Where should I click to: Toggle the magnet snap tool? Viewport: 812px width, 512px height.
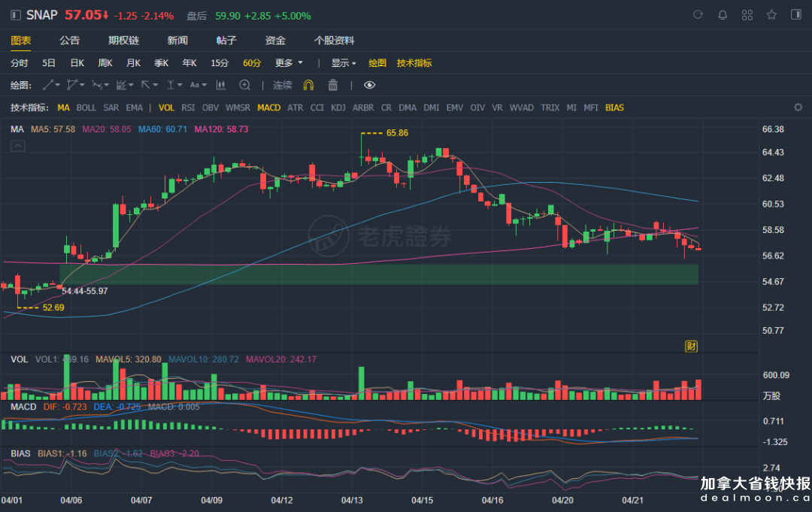coord(308,85)
